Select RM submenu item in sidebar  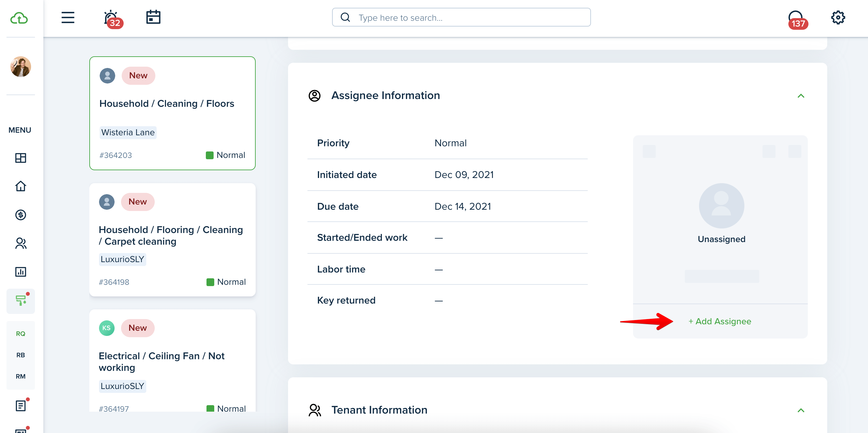pyautogui.click(x=21, y=376)
